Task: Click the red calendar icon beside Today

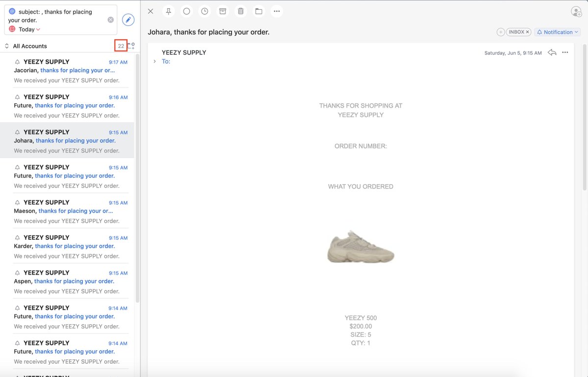Action: tap(12, 29)
